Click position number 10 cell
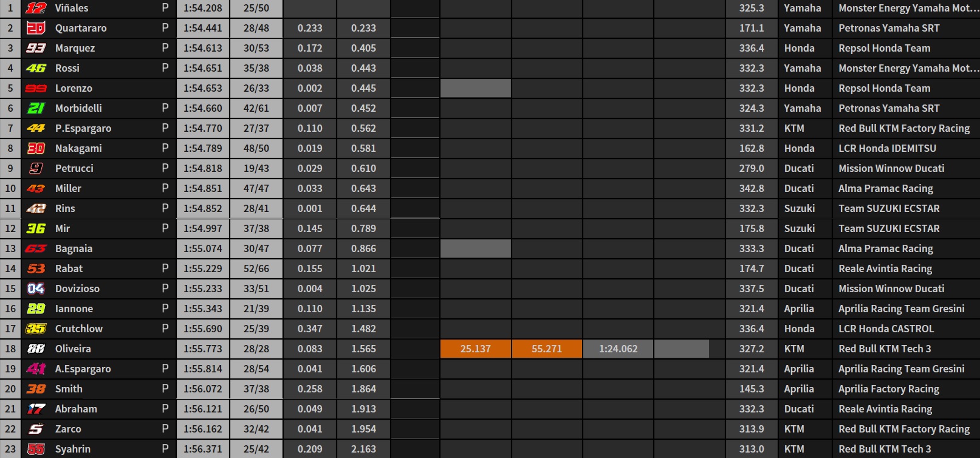The height and width of the screenshot is (458, 980). tap(10, 188)
